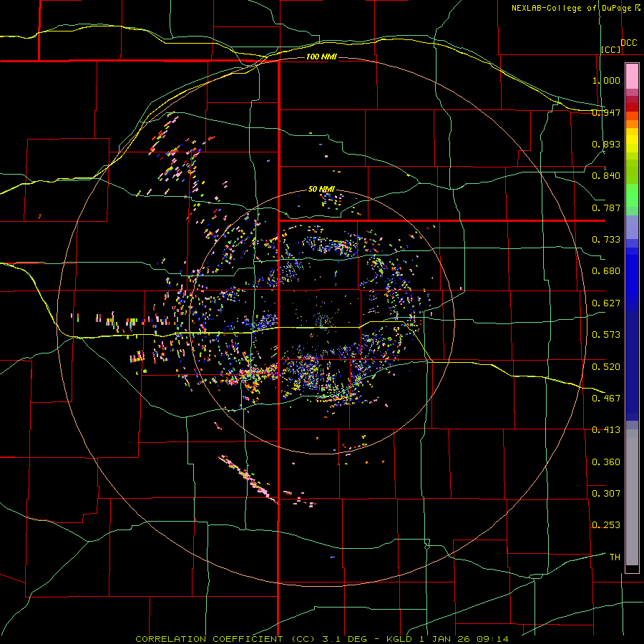Viewport: 644px width, 644px height.
Task: Click the 1.000 color scale value
Action: (606, 80)
